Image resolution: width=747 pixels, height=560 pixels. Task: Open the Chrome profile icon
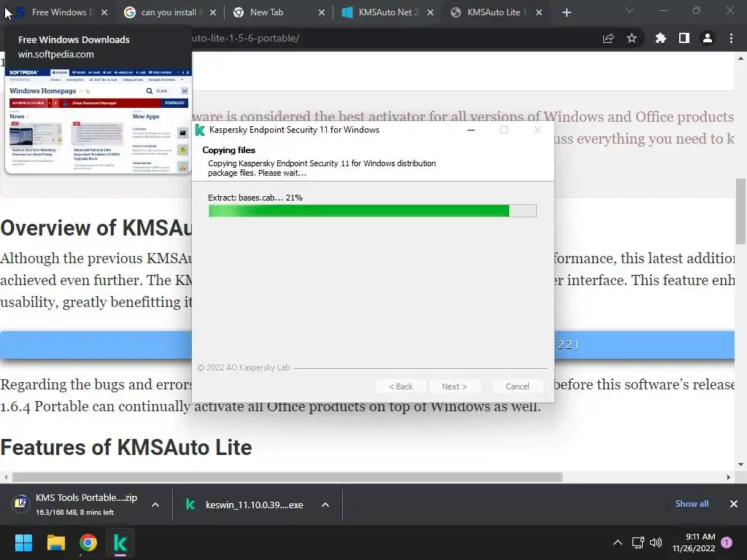[x=708, y=38]
